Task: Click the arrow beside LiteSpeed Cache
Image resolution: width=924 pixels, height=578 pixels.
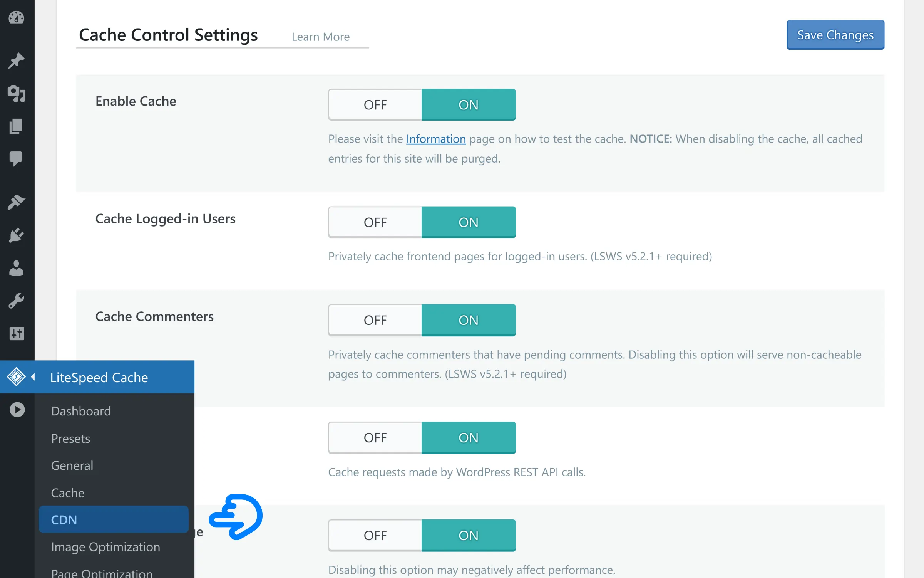Action: [x=33, y=377]
